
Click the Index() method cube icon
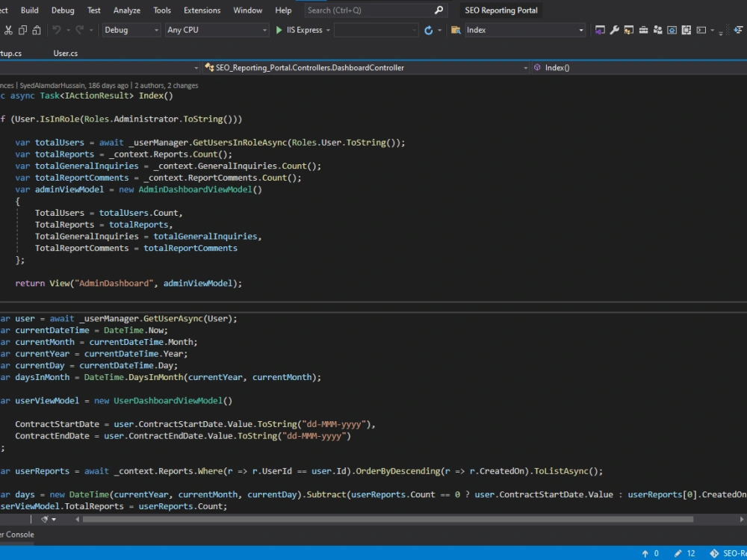537,68
